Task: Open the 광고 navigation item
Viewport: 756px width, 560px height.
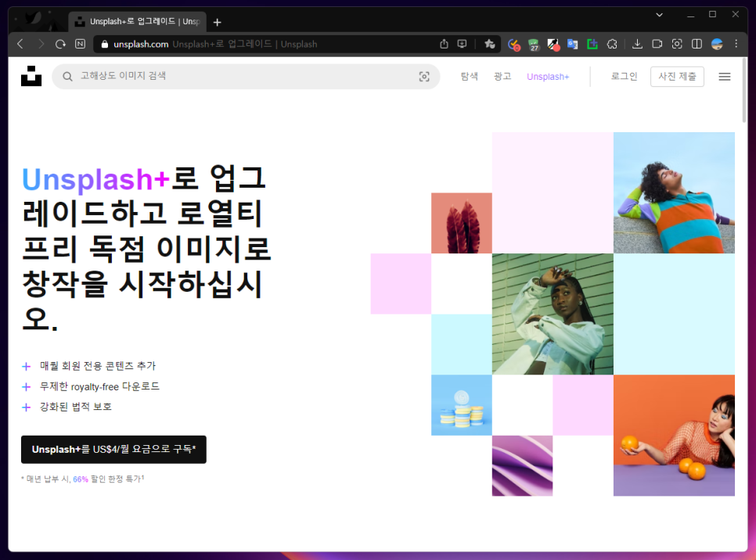Action: pos(502,77)
